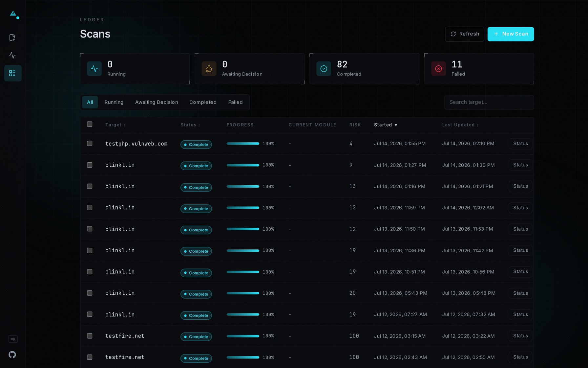Click Complete badge on risk 20 row

(x=196, y=294)
